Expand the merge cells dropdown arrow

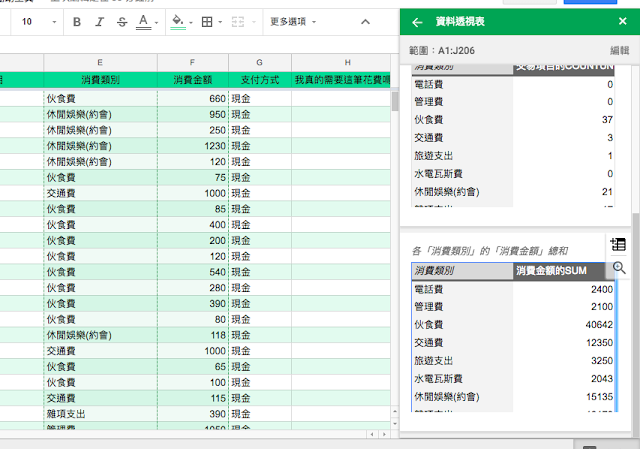coord(254,22)
